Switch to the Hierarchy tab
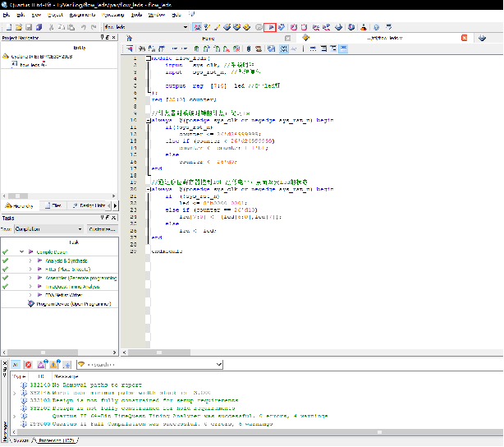This screenshot has width=504, height=447. (x=20, y=206)
